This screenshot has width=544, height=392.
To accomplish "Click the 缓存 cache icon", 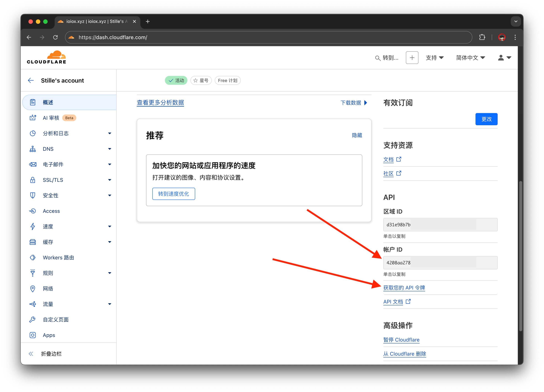I will pos(33,242).
